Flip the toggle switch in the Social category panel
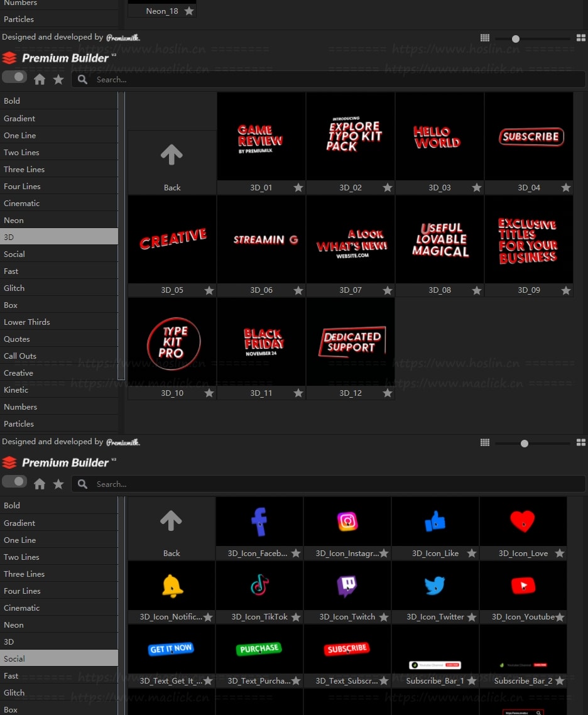This screenshot has height=715, width=588. point(14,481)
